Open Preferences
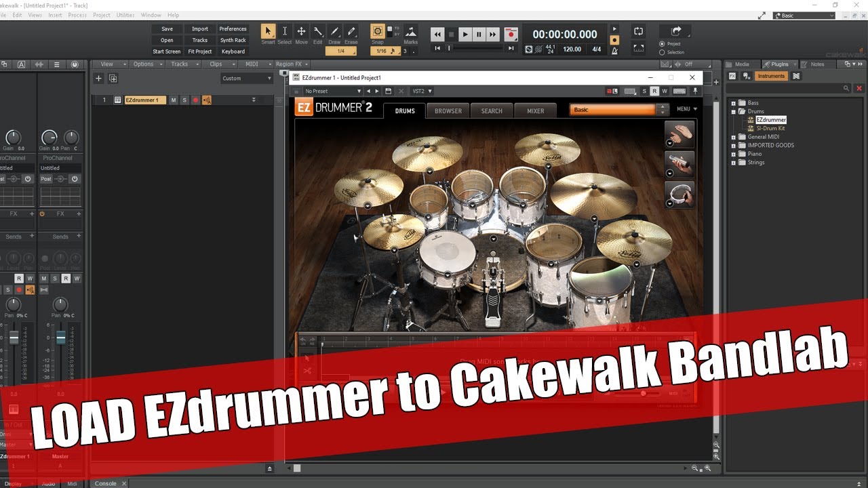Viewport: 868px width, 488px height. 233,29
